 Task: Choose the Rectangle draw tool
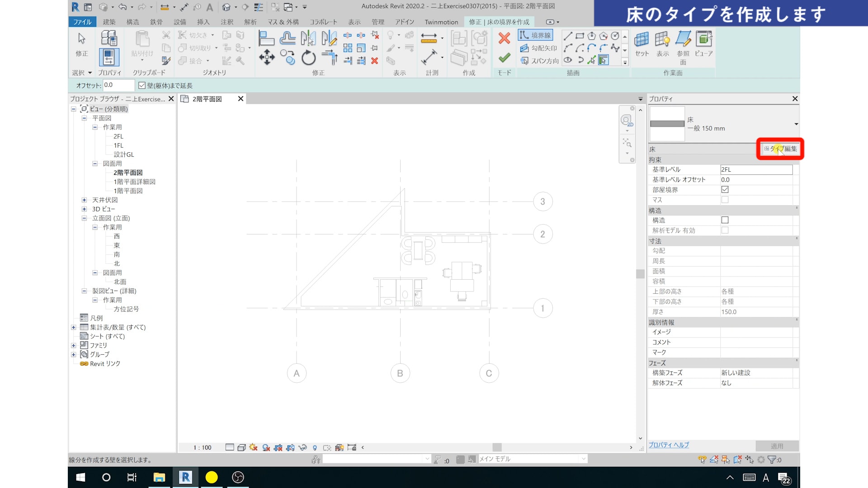[x=580, y=36]
